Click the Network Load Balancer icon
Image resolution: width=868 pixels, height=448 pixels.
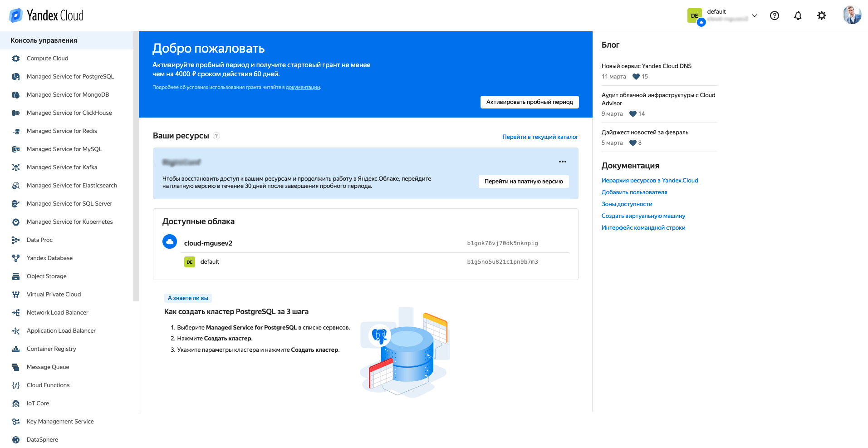pyautogui.click(x=16, y=313)
